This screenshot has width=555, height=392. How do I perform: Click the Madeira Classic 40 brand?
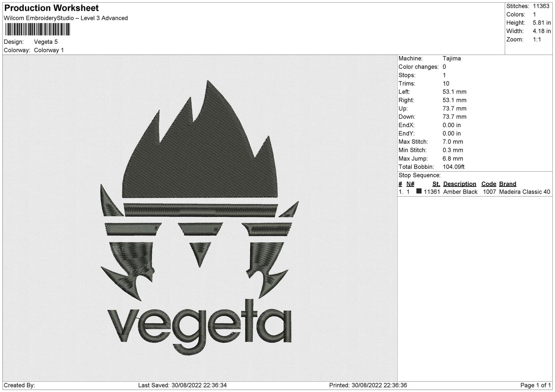525,192
